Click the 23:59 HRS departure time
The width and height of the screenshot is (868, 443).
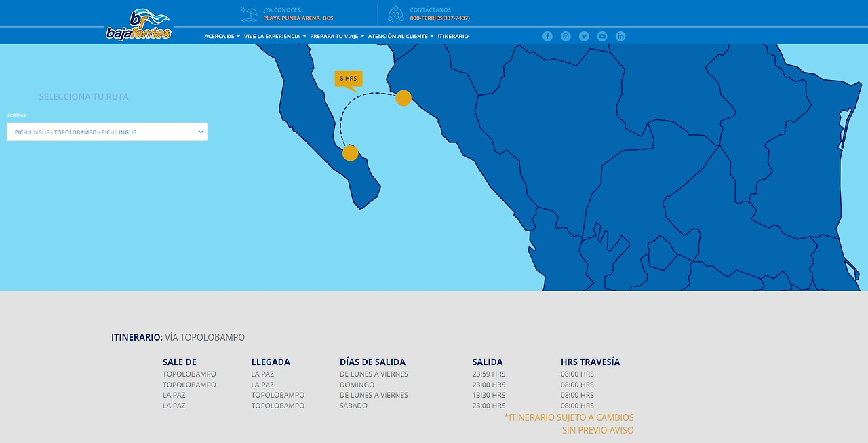coord(489,374)
